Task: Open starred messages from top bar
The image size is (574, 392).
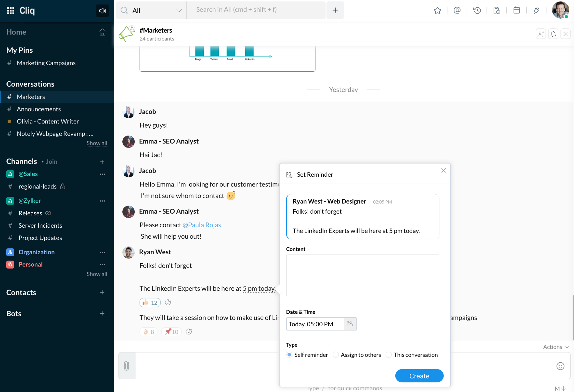Action: point(437,10)
